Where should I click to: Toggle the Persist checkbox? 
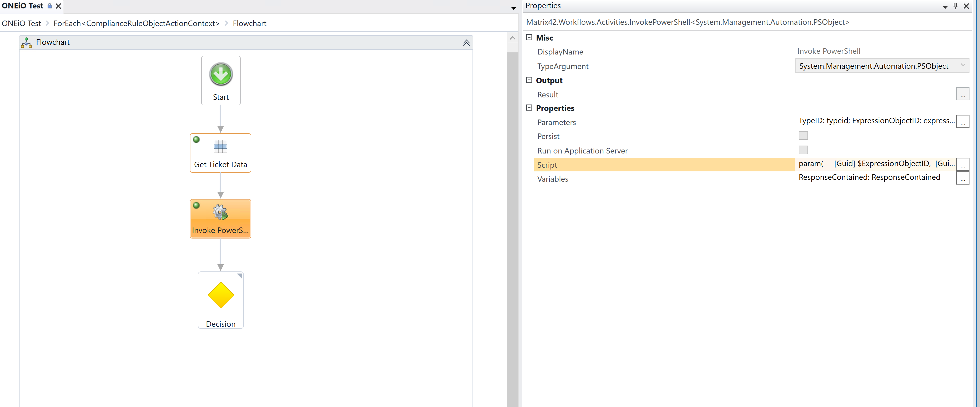803,136
